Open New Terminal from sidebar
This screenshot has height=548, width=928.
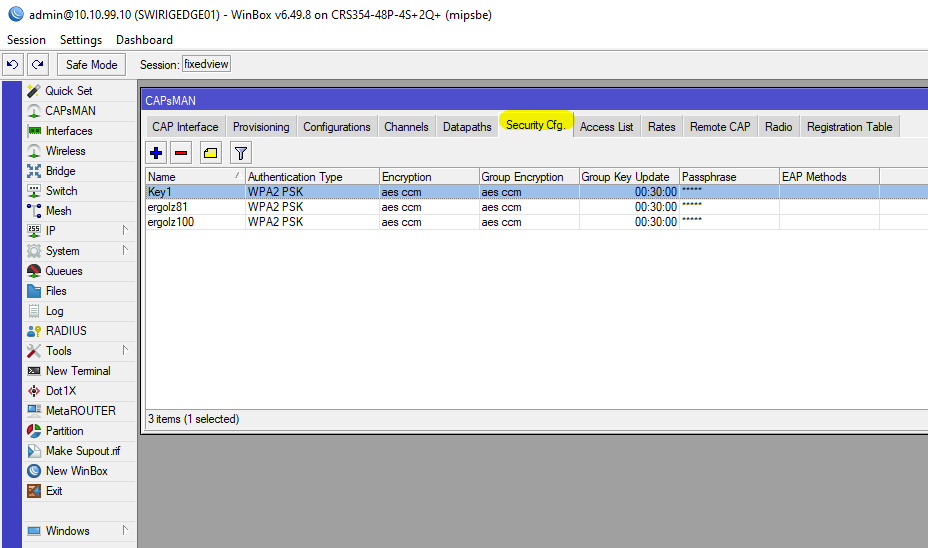click(x=78, y=371)
